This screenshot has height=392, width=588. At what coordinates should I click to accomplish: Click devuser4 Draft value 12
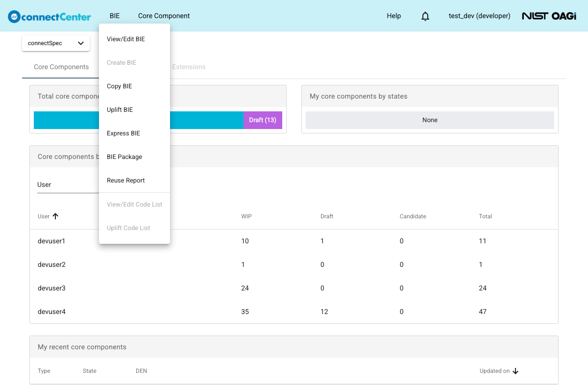[324, 312]
